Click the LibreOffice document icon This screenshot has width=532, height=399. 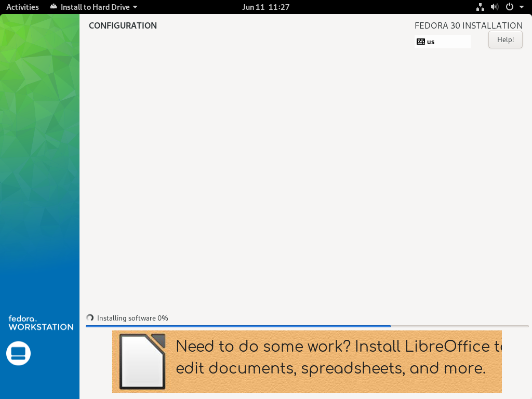(142, 362)
